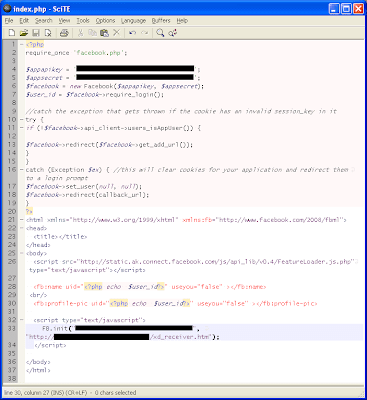Collapse the try block fold at line 10

[x=21, y=120]
